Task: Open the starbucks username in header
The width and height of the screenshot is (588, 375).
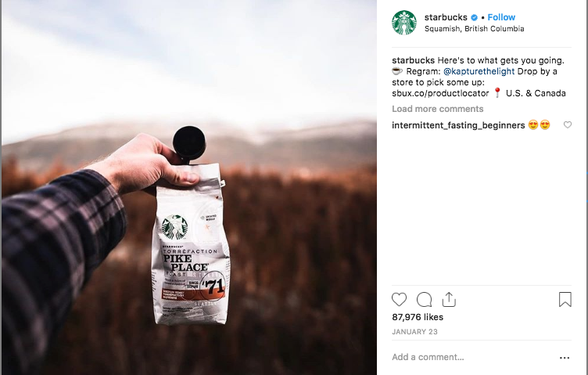Action: [446, 17]
